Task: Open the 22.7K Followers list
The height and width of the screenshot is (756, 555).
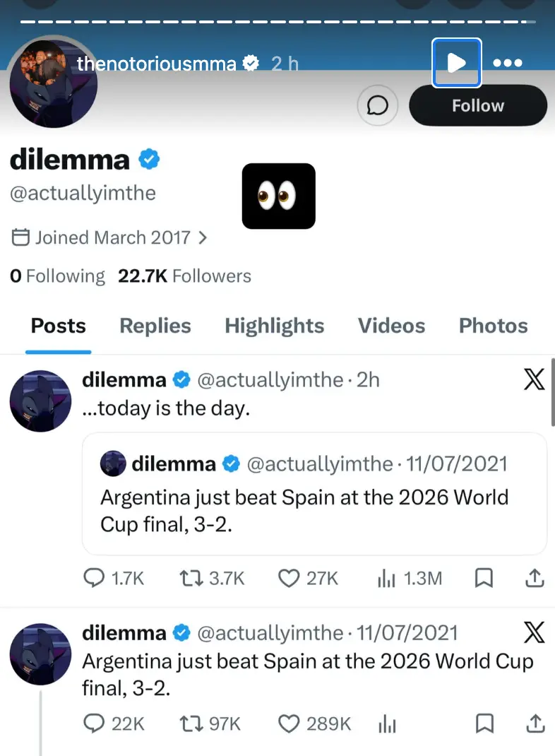Action: click(x=184, y=276)
